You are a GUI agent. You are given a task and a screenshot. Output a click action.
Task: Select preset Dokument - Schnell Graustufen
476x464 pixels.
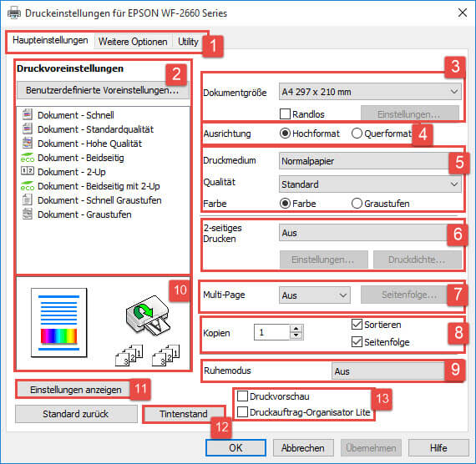tap(99, 200)
